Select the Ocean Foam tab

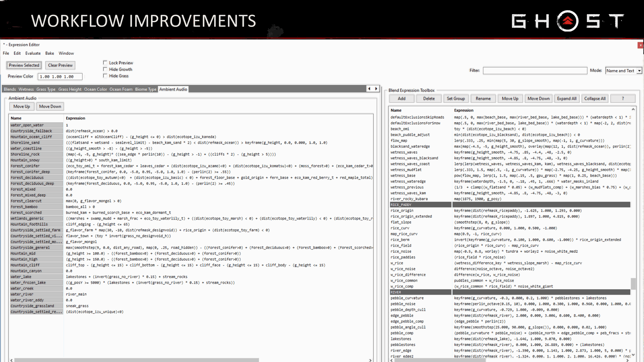tap(121, 89)
